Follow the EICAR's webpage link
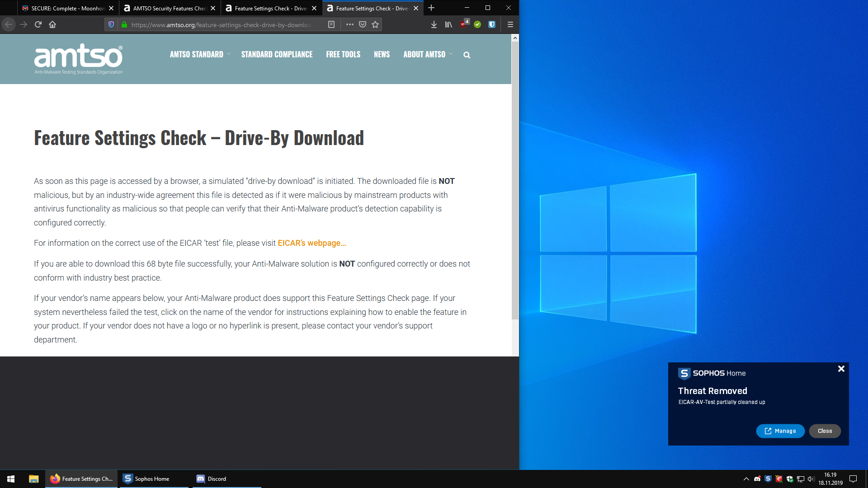The height and width of the screenshot is (488, 868). point(311,243)
